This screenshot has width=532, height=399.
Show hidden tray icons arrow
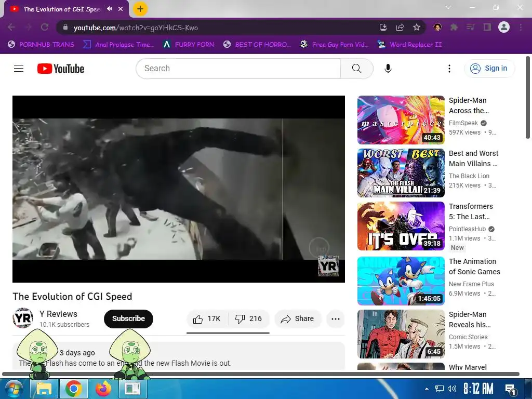click(427, 389)
